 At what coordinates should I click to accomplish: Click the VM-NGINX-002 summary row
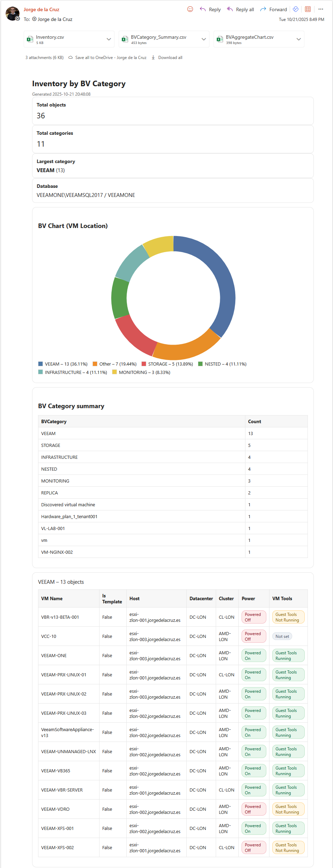click(173, 552)
